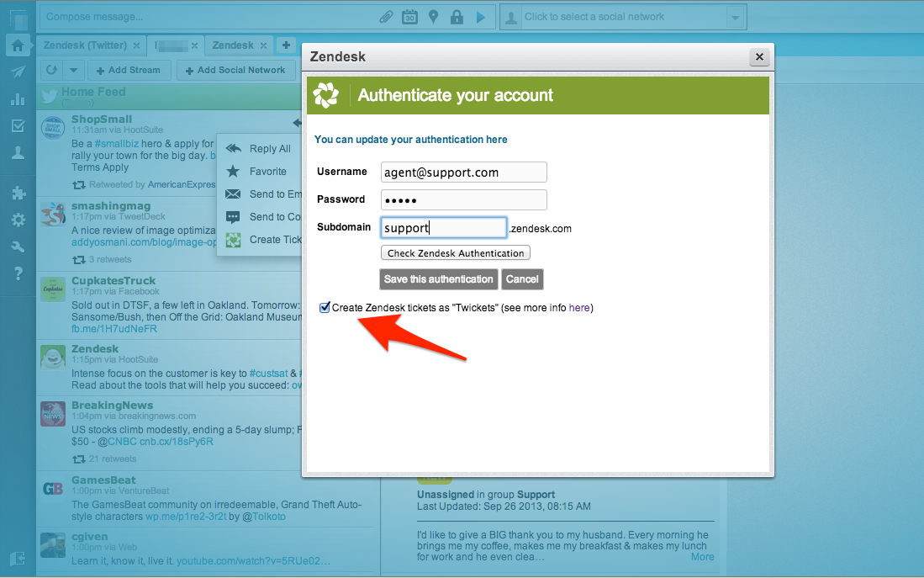Click the More link on ticket description
Image resolution: width=924 pixels, height=578 pixels.
702,557
